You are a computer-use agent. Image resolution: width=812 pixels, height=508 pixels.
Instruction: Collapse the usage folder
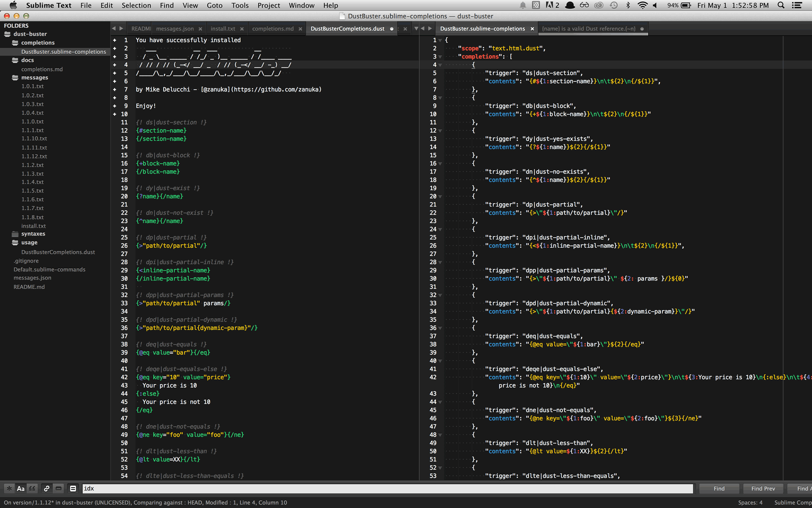coord(15,242)
